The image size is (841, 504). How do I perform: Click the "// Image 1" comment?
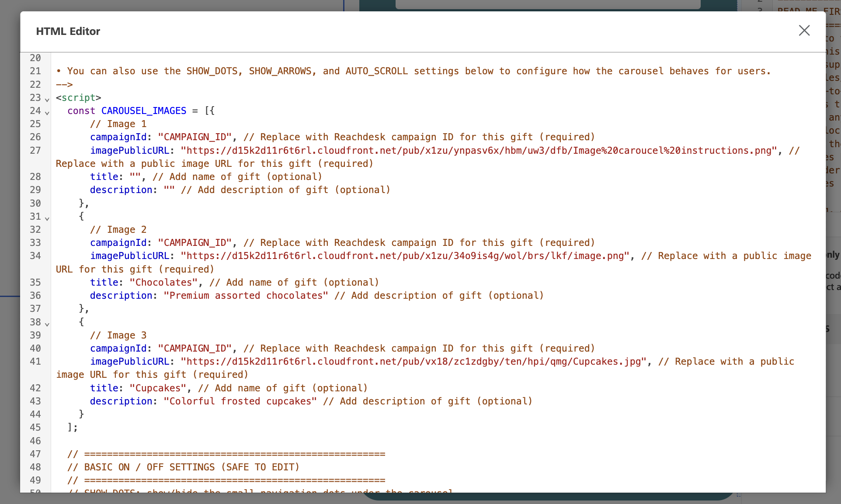[x=118, y=124]
